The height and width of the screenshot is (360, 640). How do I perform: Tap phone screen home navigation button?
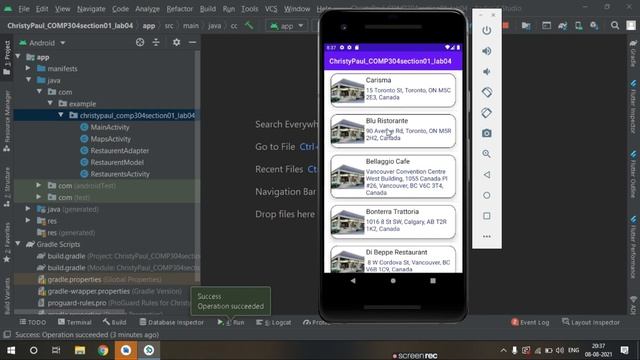(393, 280)
